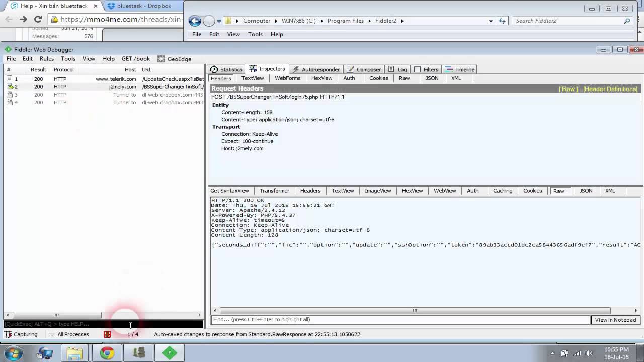Switch to Google Chrome from the taskbar
The image size is (644, 362).
point(107,353)
